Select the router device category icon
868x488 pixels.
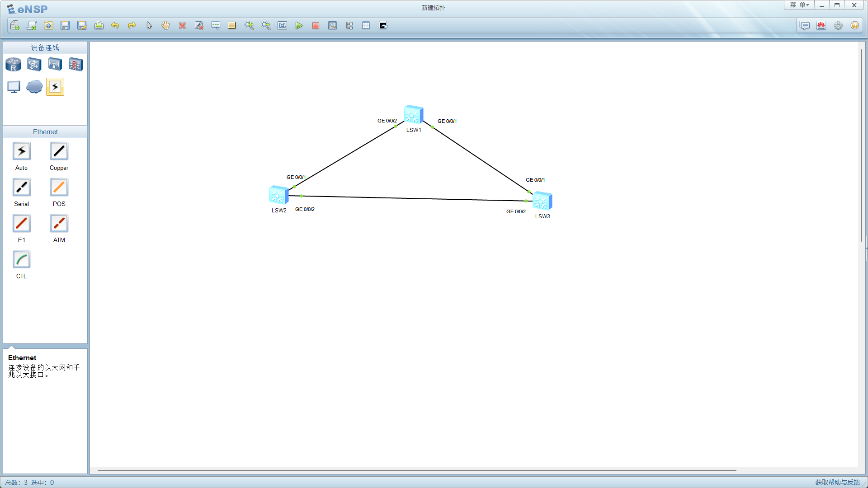click(13, 65)
